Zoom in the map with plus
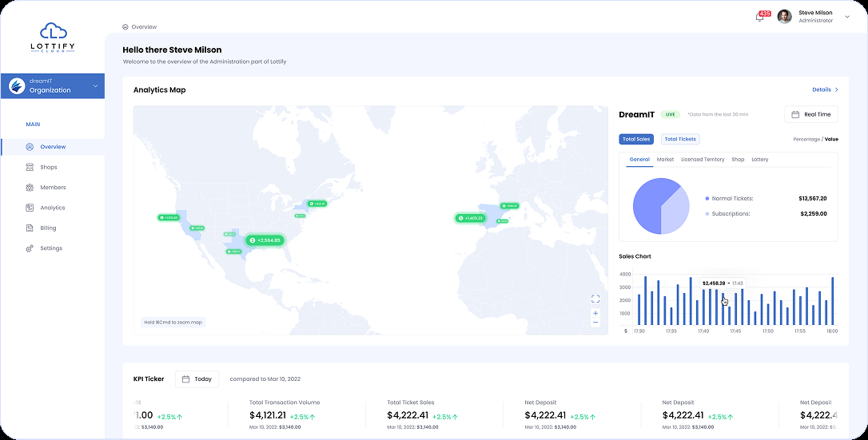 point(595,313)
